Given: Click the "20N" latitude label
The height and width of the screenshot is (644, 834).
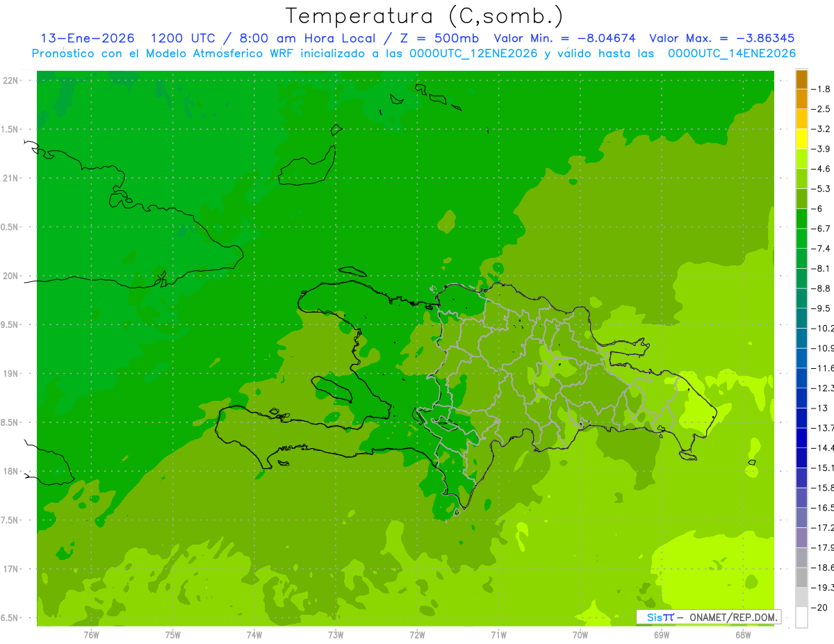Looking at the screenshot, I should click(x=10, y=276).
